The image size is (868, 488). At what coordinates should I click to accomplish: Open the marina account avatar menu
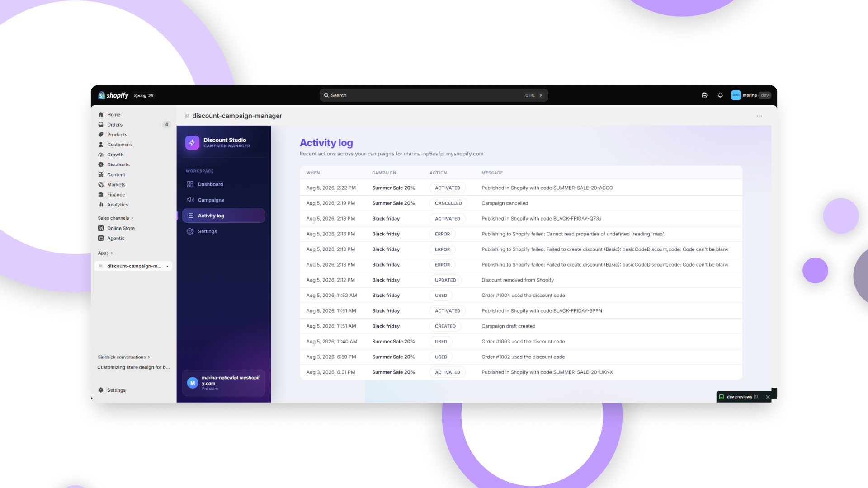[736, 95]
